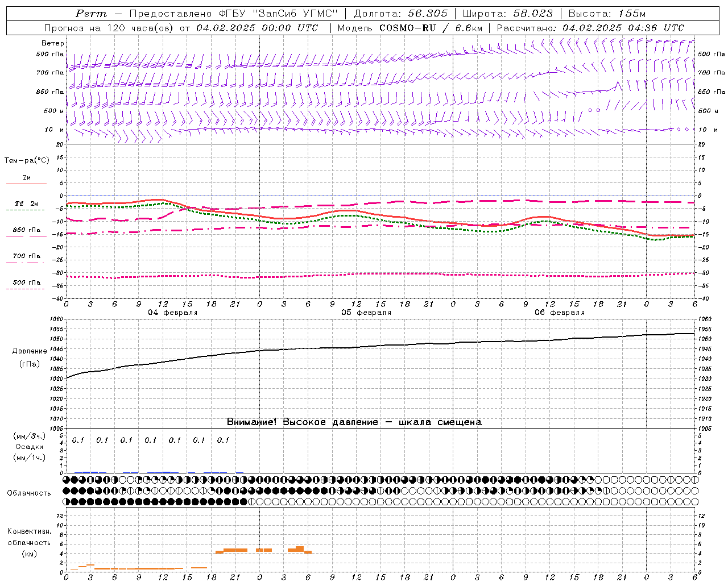
Task: Click the "700 гПа" temperature legend entry
Action: (27, 256)
